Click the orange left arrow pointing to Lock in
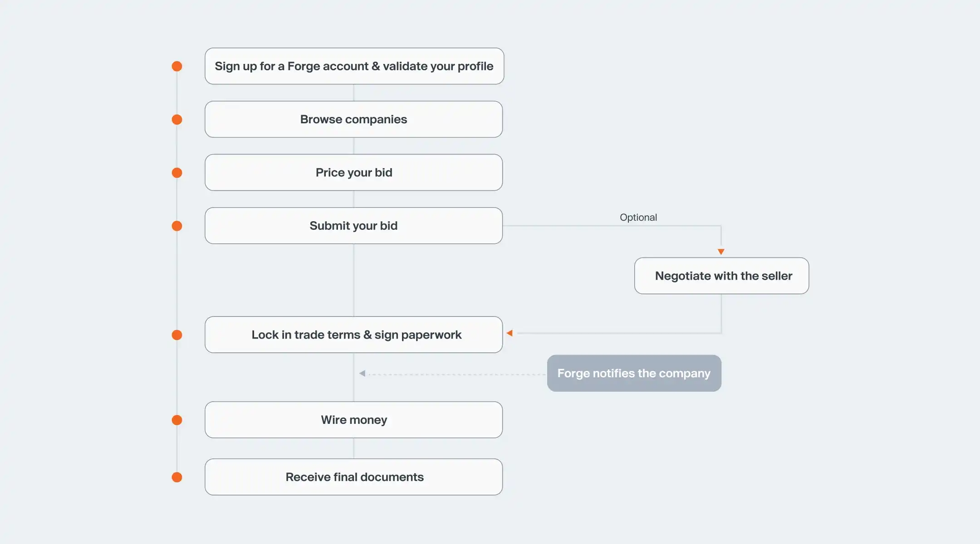 [510, 333]
